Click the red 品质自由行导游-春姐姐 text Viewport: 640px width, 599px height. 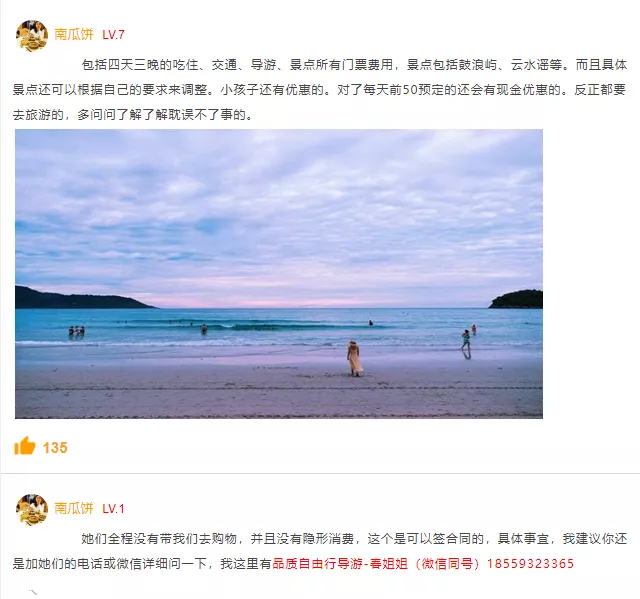coord(340,564)
